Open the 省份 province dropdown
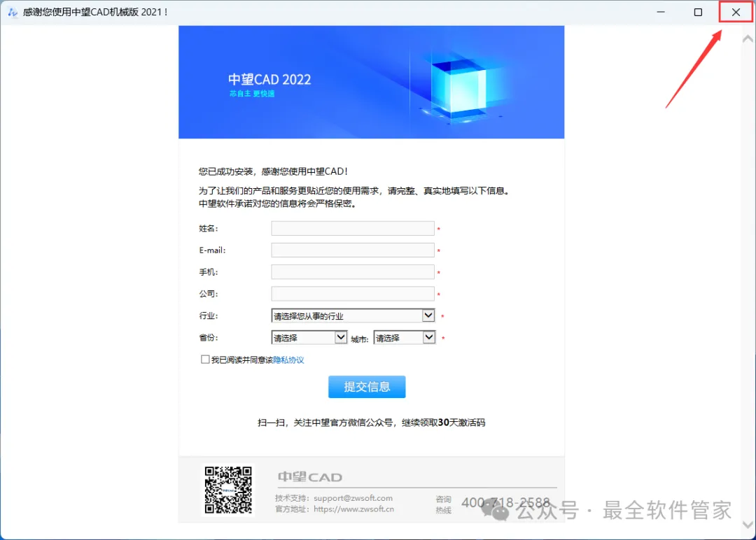The image size is (756, 540). 309,337
